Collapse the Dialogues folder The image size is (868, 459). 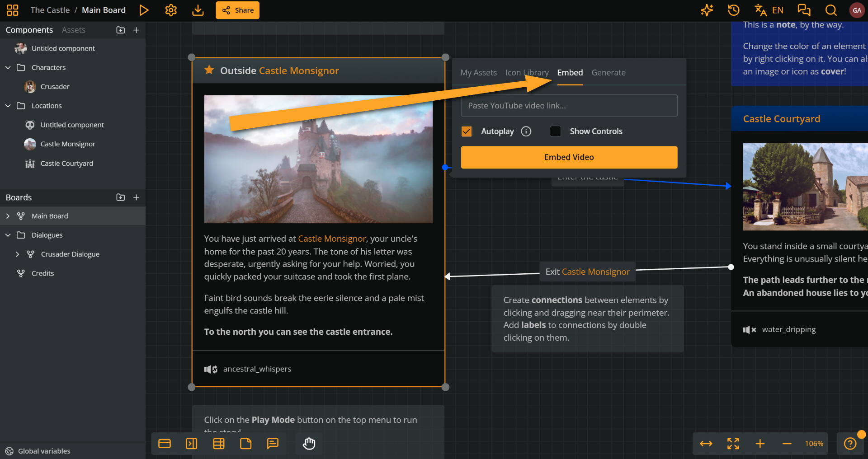click(8, 235)
